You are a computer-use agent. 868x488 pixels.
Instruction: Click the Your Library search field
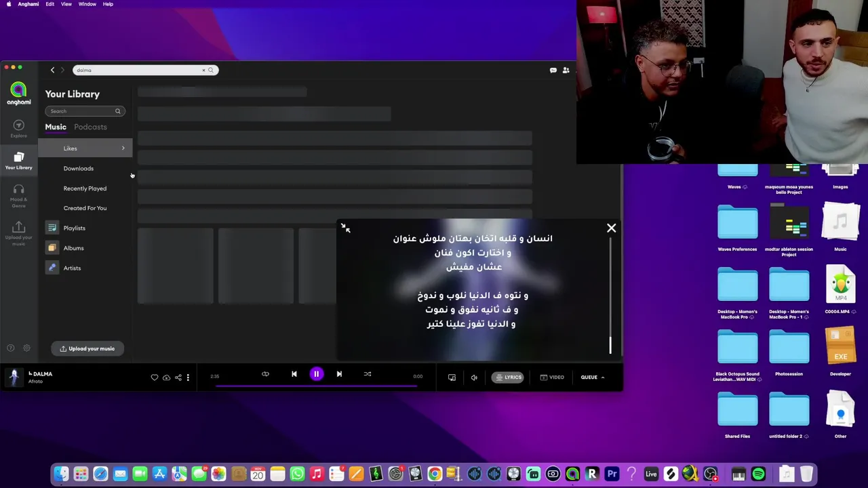point(85,111)
